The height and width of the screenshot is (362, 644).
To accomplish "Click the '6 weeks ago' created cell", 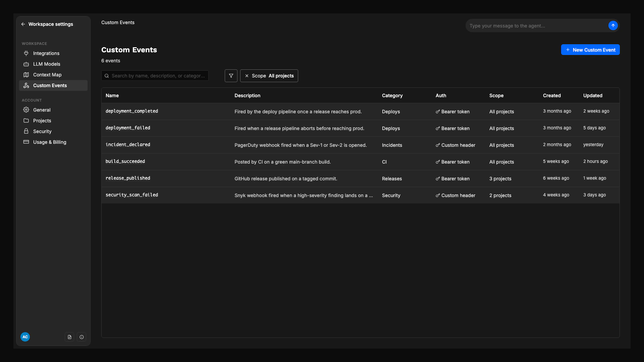I will coord(556,178).
